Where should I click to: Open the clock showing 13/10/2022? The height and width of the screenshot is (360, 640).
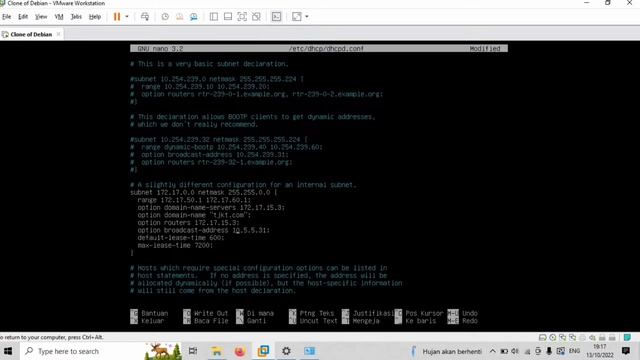600,351
